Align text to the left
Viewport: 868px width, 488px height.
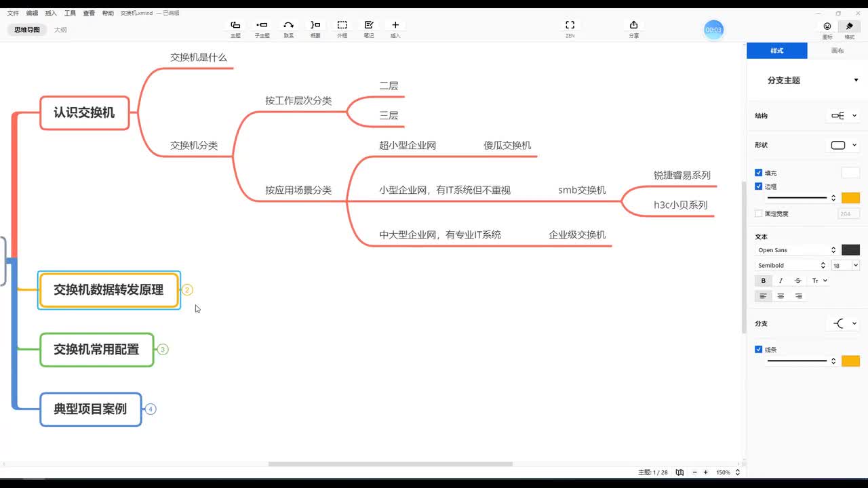tap(764, 296)
